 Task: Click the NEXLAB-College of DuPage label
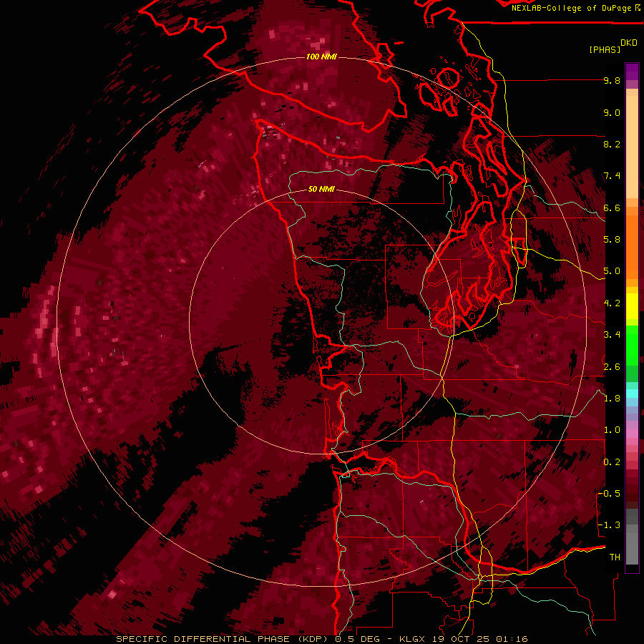tap(571, 8)
